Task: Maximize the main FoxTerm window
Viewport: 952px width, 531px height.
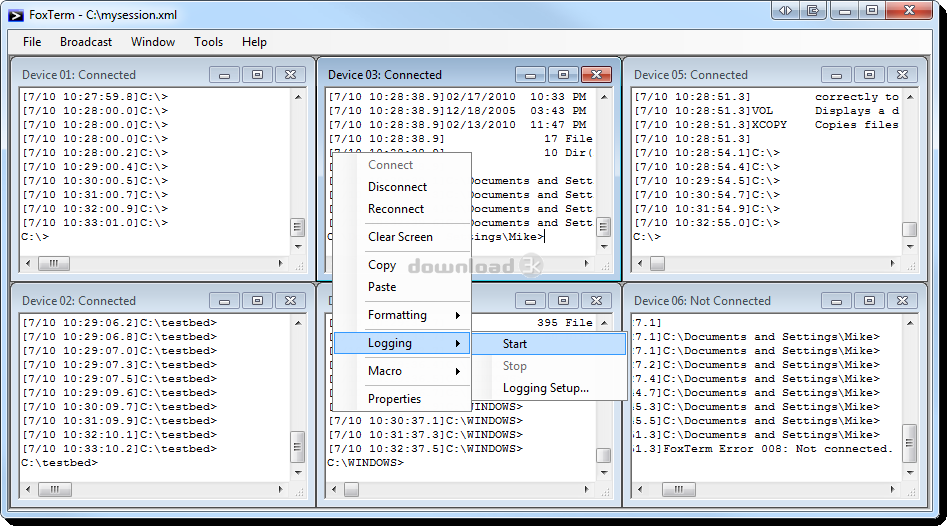Action: click(x=872, y=10)
